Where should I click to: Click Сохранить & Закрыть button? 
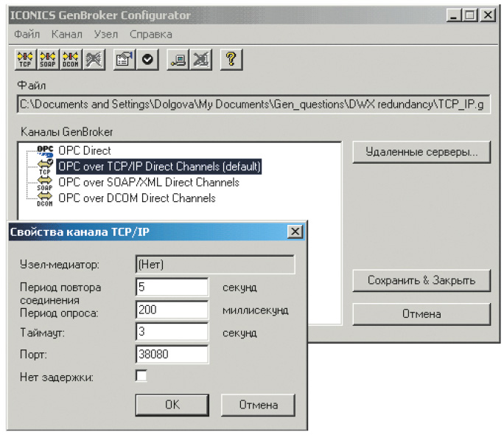tap(421, 280)
